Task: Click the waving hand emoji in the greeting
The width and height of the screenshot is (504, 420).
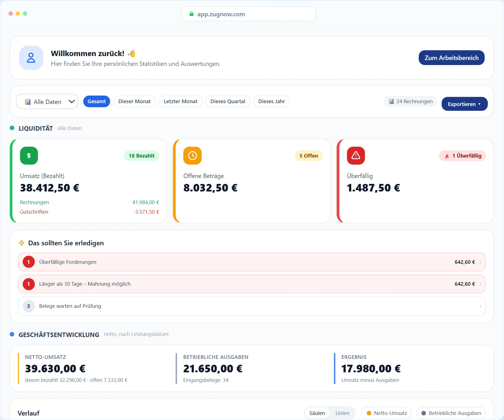Action: (x=132, y=53)
